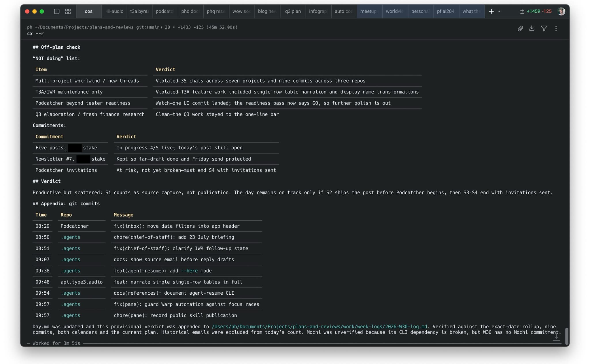Viewport: 590px width, 364px height.
Task: Open the tab grid overview icon
Action: click(x=68, y=11)
